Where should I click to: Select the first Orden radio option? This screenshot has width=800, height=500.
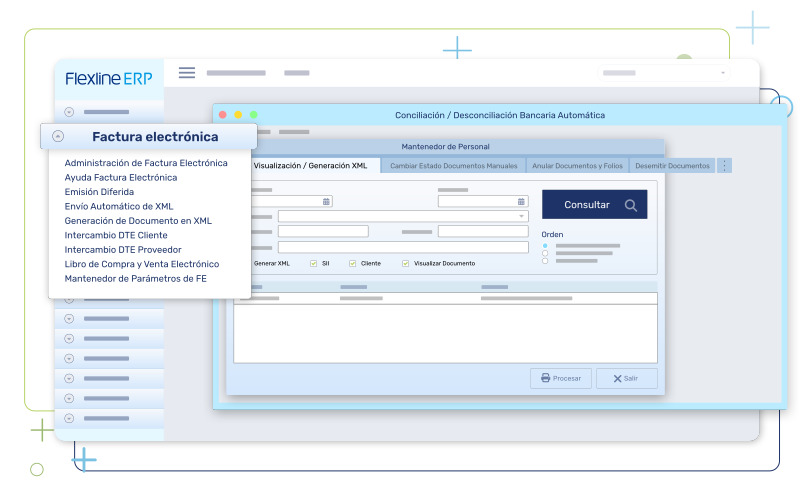[545, 245]
